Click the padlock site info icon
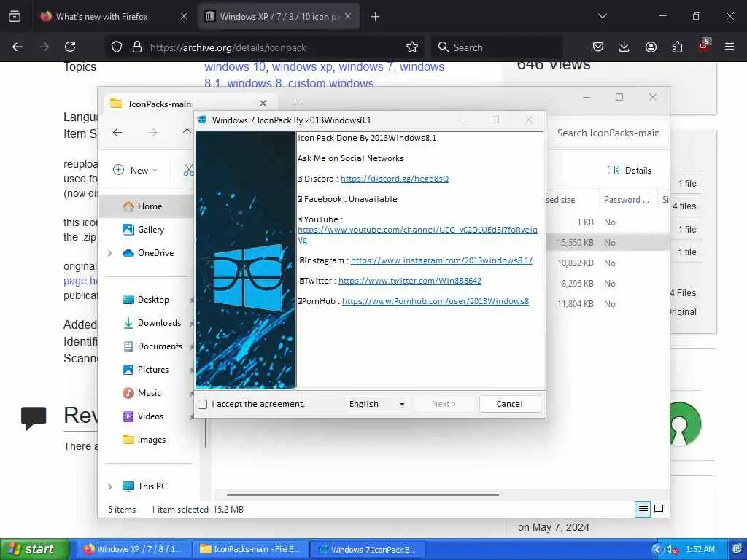 (x=137, y=47)
